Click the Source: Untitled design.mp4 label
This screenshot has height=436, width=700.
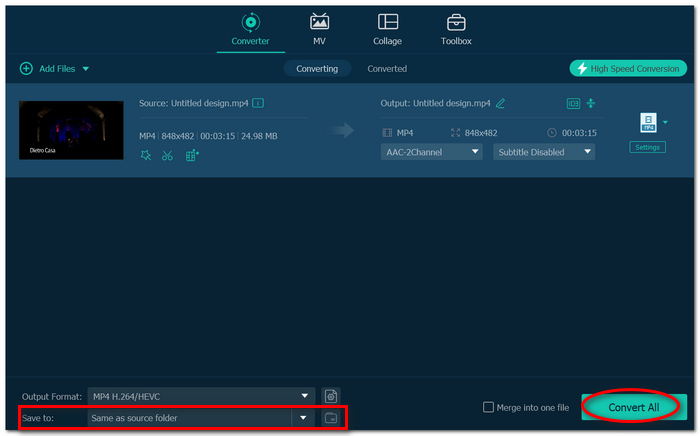click(x=193, y=103)
